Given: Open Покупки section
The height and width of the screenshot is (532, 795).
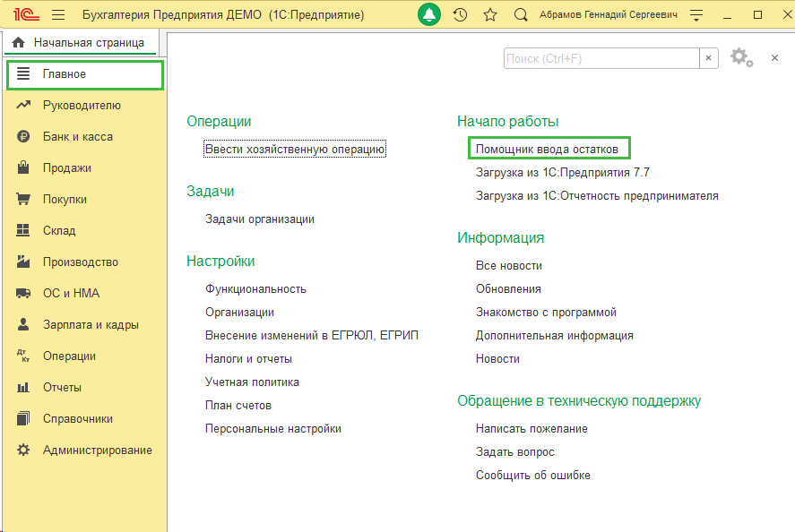Looking at the screenshot, I should coord(65,200).
